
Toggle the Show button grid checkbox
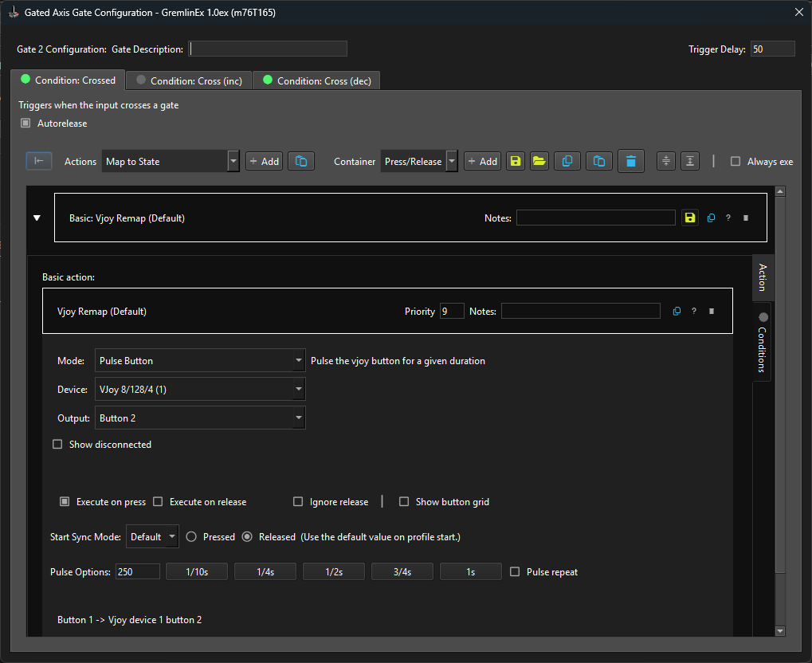(x=404, y=502)
